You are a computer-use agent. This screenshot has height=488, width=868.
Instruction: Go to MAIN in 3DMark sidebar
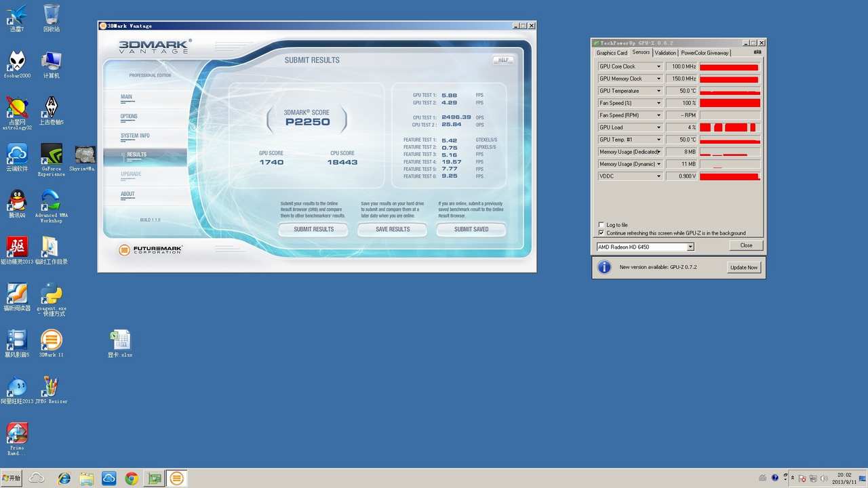(x=127, y=97)
